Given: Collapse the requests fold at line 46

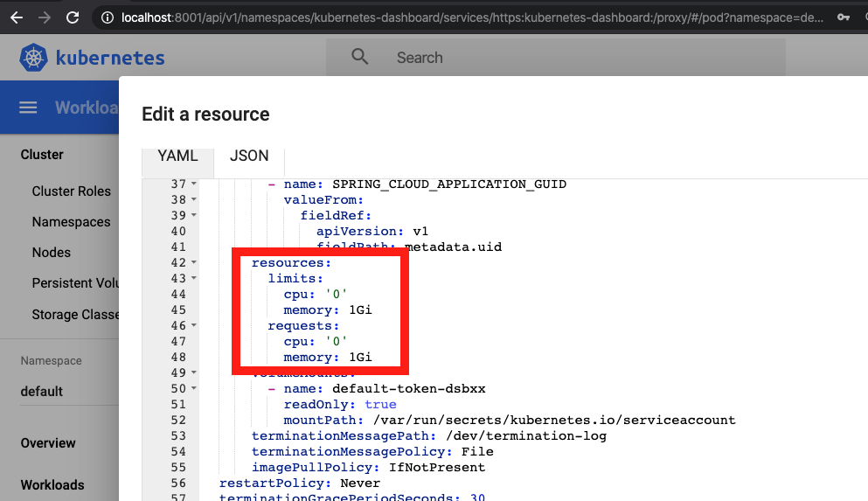Looking at the screenshot, I should [194, 325].
